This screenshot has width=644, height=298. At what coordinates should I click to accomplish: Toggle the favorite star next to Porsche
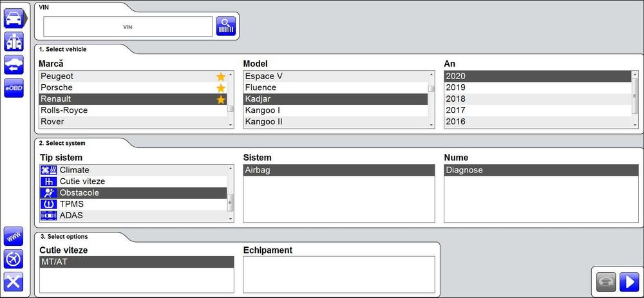(x=221, y=88)
